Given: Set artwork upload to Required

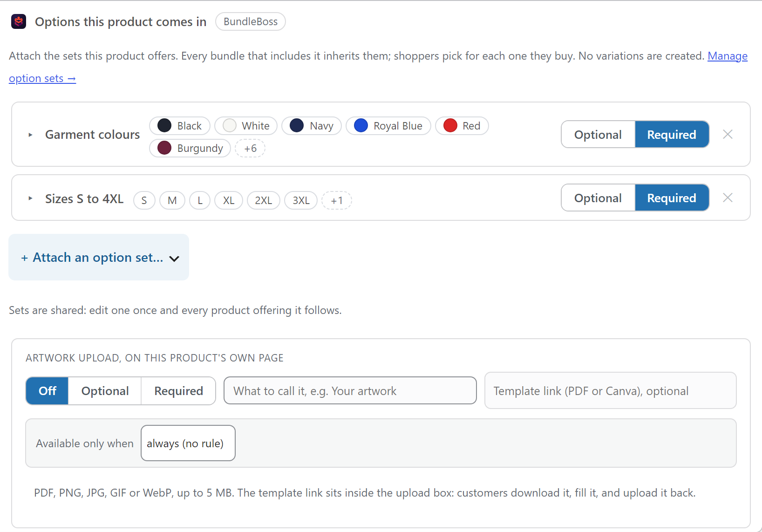Looking at the screenshot, I should point(178,391).
